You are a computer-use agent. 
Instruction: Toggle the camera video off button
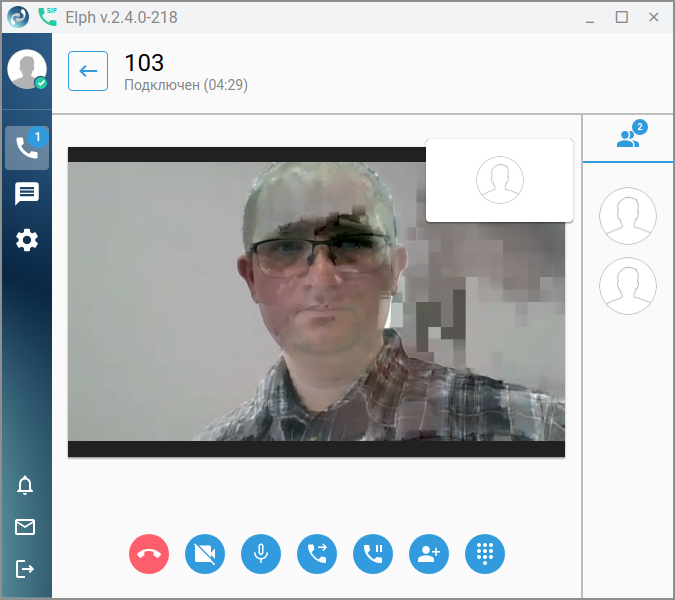[205, 554]
